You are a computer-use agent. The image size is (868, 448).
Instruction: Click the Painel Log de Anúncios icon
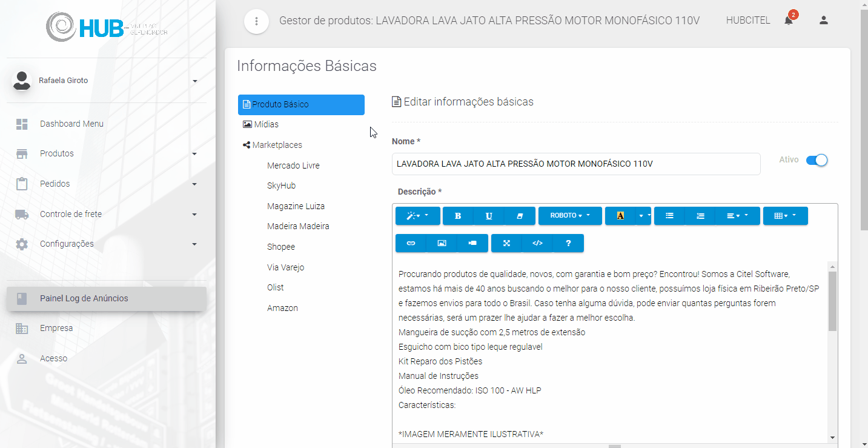point(22,298)
